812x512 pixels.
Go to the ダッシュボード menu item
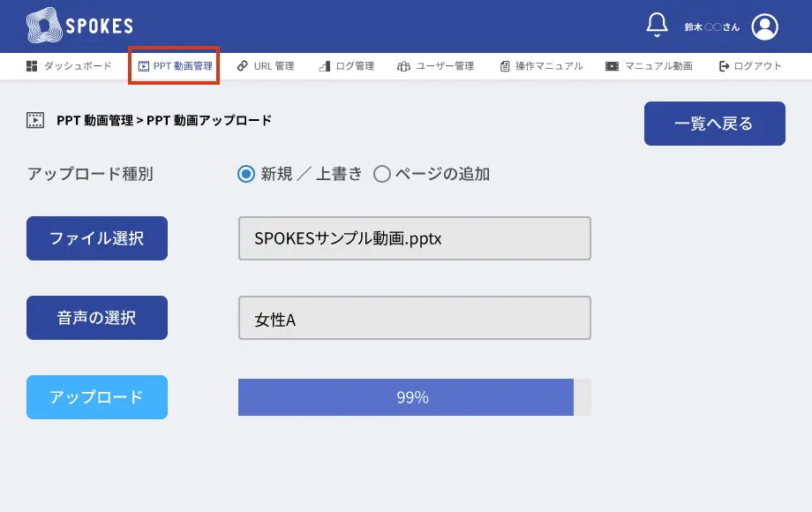78,66
